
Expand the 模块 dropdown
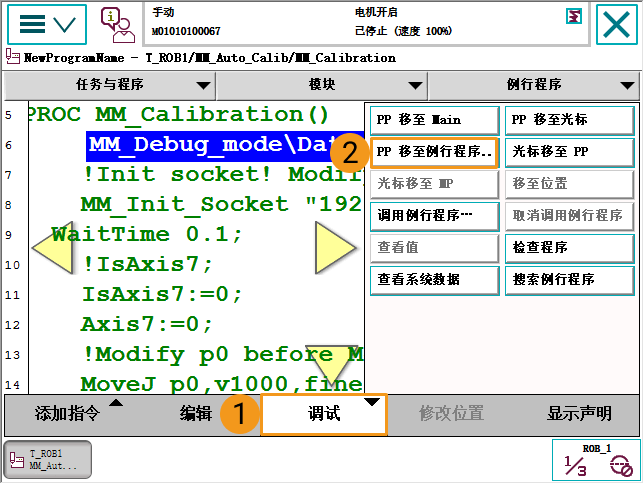(x=322, y=85)
